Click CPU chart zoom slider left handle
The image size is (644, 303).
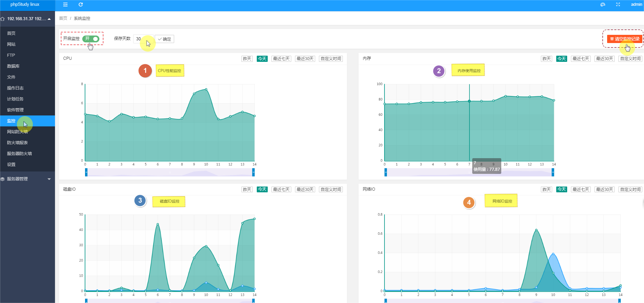tap(86, 173)
